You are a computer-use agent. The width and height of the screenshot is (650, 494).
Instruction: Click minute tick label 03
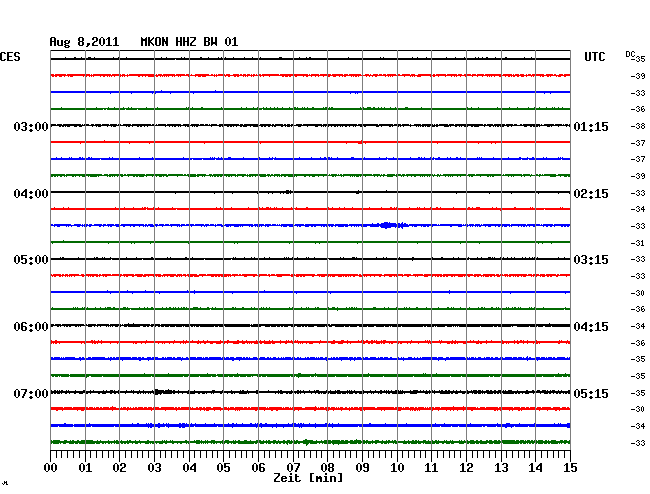point(155,468)
